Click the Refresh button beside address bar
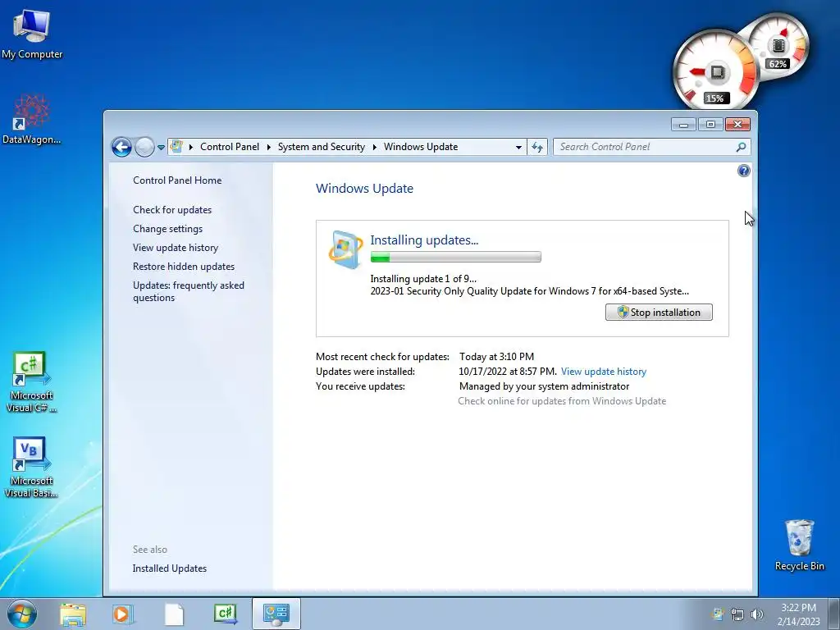 pos(536,147)
